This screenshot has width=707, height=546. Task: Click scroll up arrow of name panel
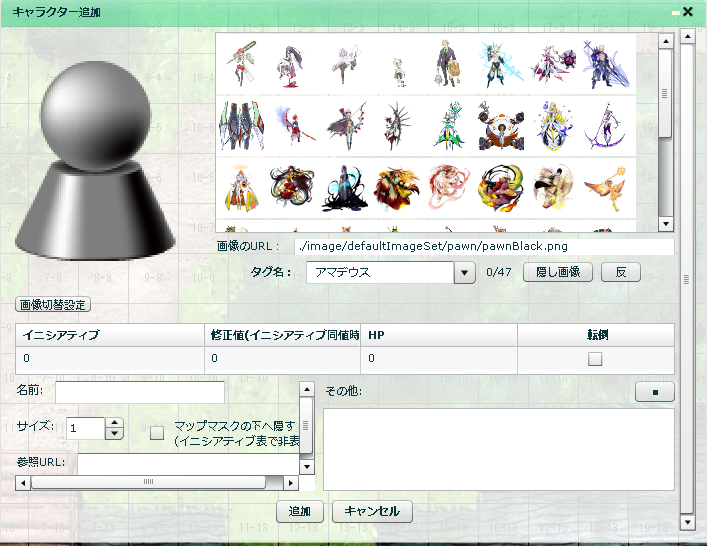(307, 389)
